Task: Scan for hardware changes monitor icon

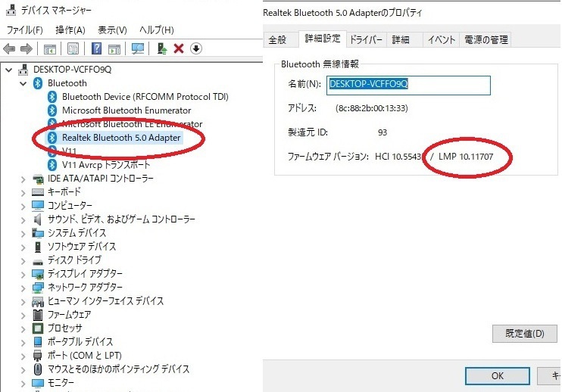Action: coord(138,48)
